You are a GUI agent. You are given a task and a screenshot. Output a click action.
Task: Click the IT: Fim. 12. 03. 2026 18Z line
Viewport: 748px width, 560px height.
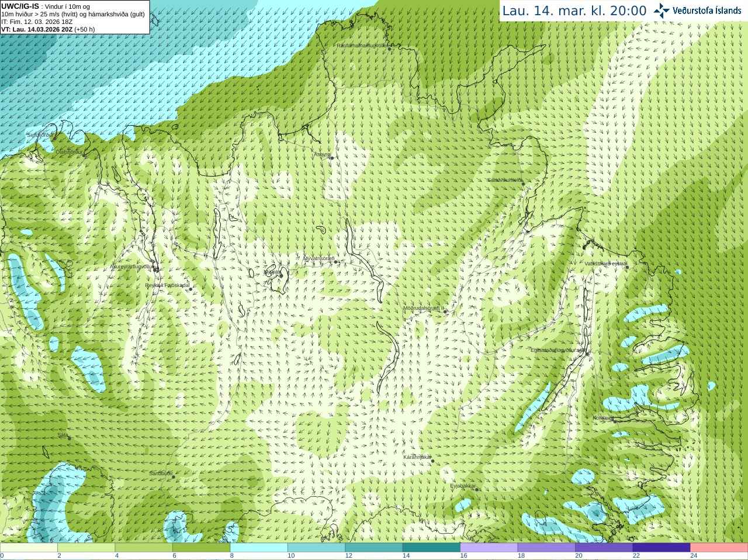pyautogui.click(x=37, y=22)
